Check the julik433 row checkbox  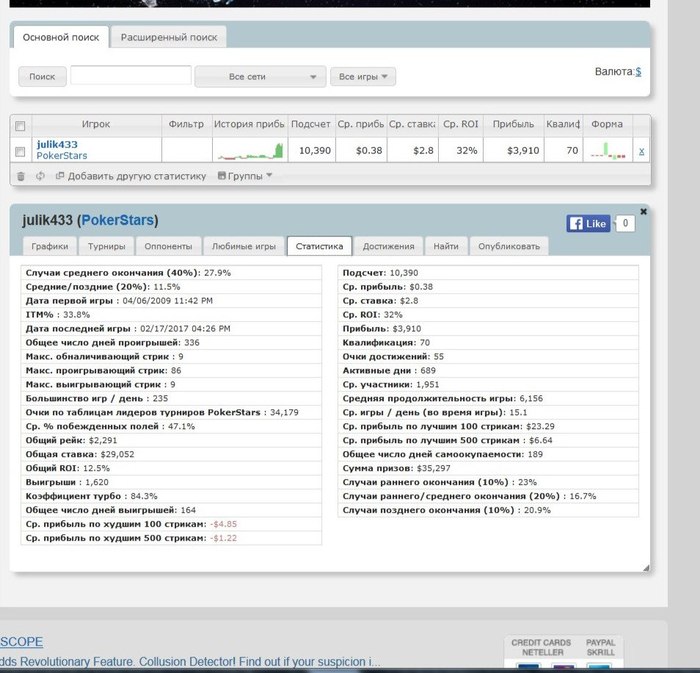pyautogui.click(x=20, y=152)
